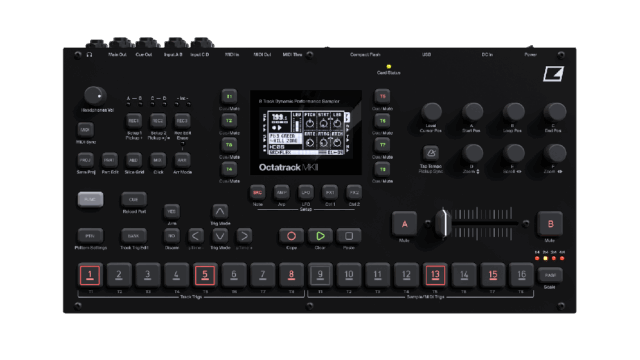Screen dimensions: 640x360
Task: Click the Level data entry knob
Action: tap(431, 112)
